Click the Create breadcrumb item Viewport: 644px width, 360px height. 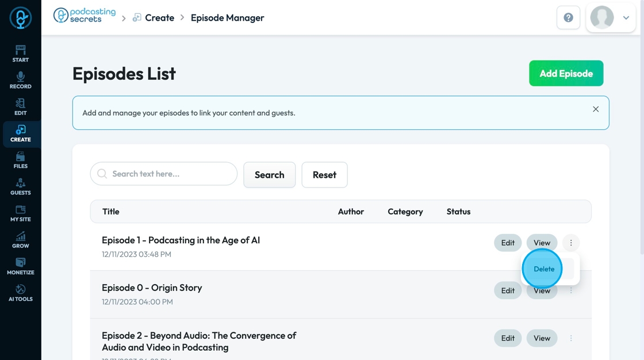(159, 18)
